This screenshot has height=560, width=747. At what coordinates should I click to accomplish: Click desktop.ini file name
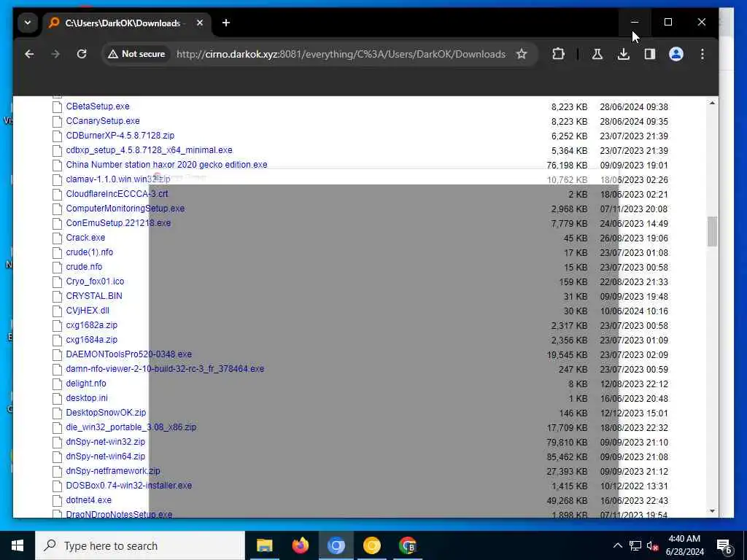click(87, 398)
